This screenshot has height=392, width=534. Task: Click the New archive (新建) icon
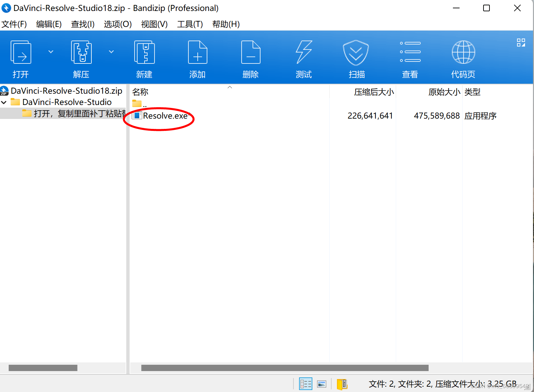pos(144,52)
